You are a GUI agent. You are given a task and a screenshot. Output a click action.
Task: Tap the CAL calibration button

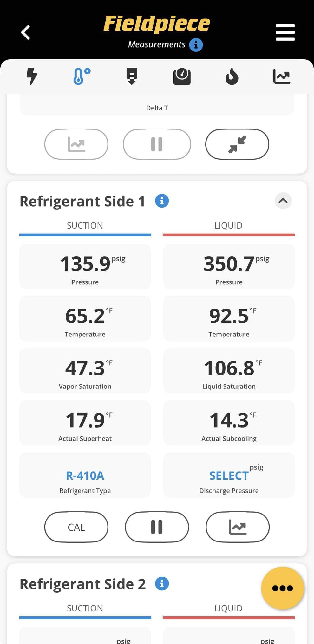76,527
